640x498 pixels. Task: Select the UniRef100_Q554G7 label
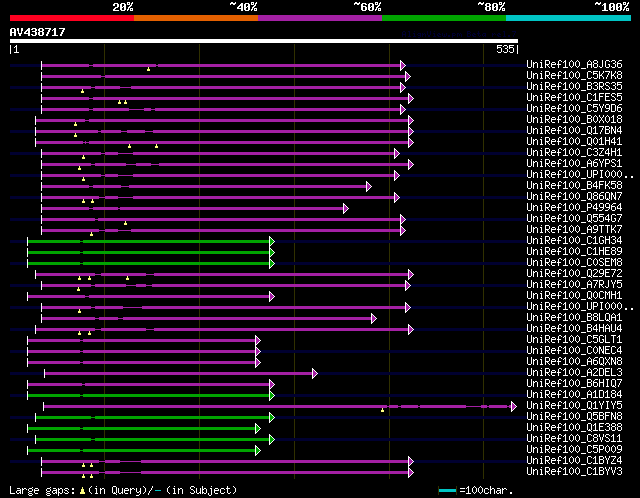click(574, 219)
